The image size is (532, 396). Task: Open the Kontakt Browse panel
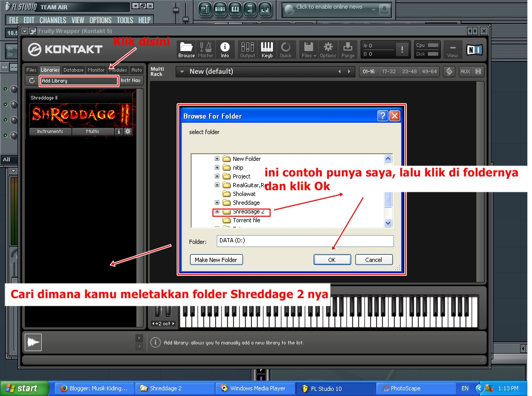186,50
